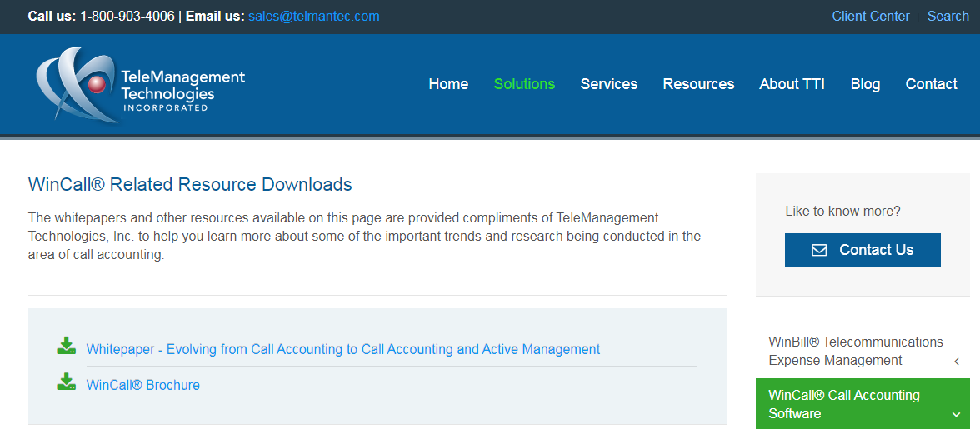Click the envelope icon on Contact Us
Image resolution: width=980 pixels, height=429 pixels.
pyautogui.click(x=819, y=250)
